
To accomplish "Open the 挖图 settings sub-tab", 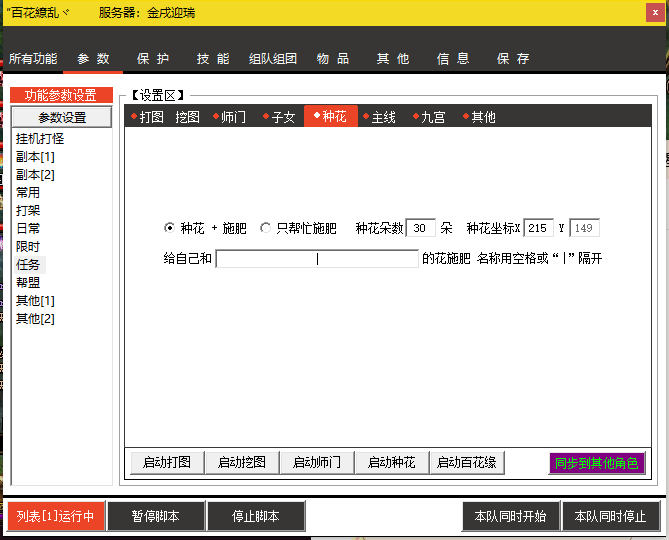I will pyautogui.click(x=187, y=116).
